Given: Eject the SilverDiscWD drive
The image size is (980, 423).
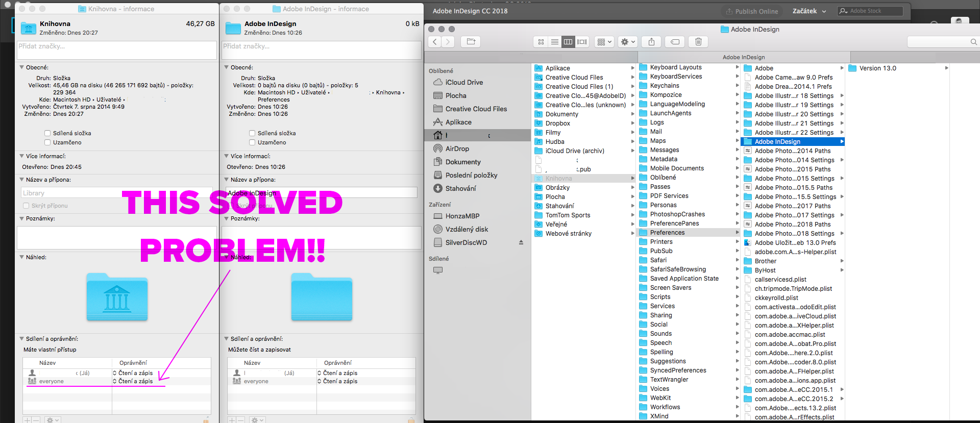Looking at the screenshot, I should 521,242.
